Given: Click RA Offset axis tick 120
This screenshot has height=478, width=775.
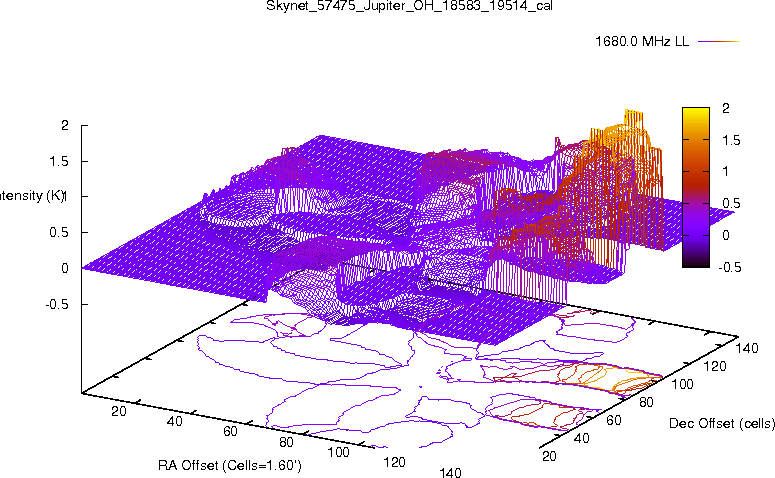Looking at the screenshot, I should [394, 463].
